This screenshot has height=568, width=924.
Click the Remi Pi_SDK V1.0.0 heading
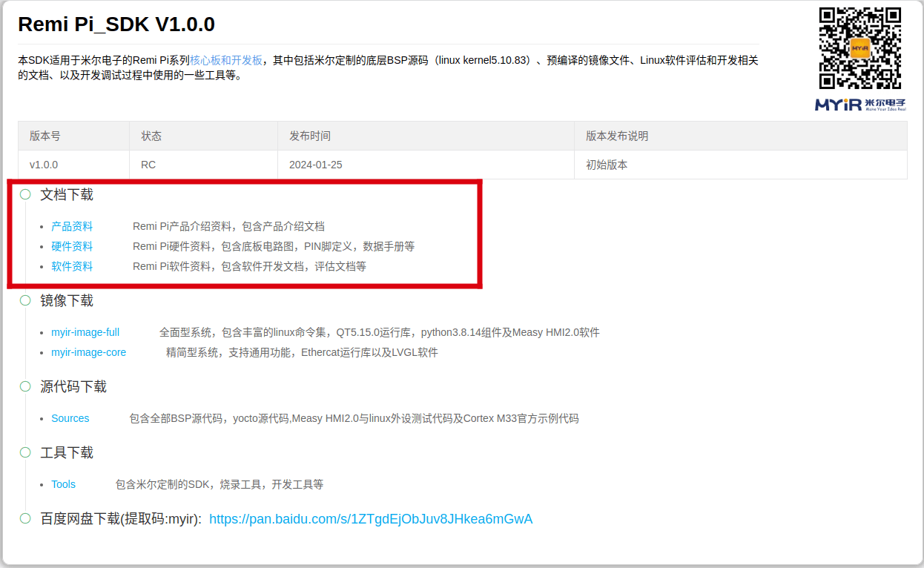click(116, 24)
